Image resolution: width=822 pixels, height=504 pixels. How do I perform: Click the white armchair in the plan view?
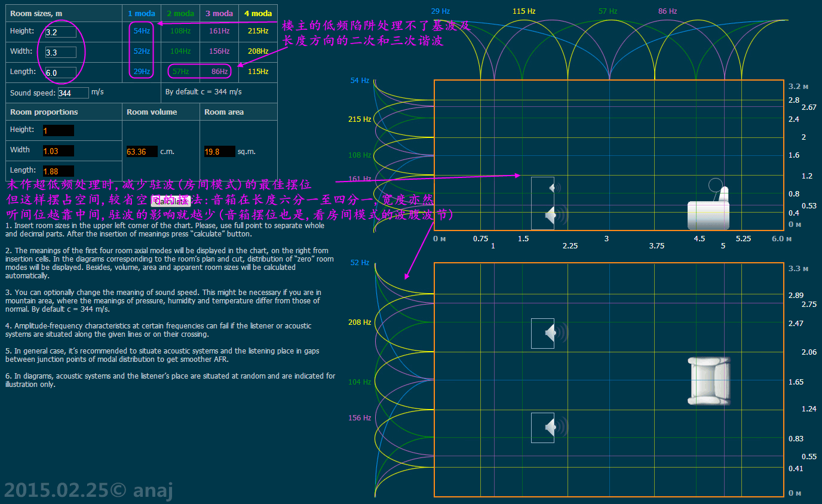708,381
